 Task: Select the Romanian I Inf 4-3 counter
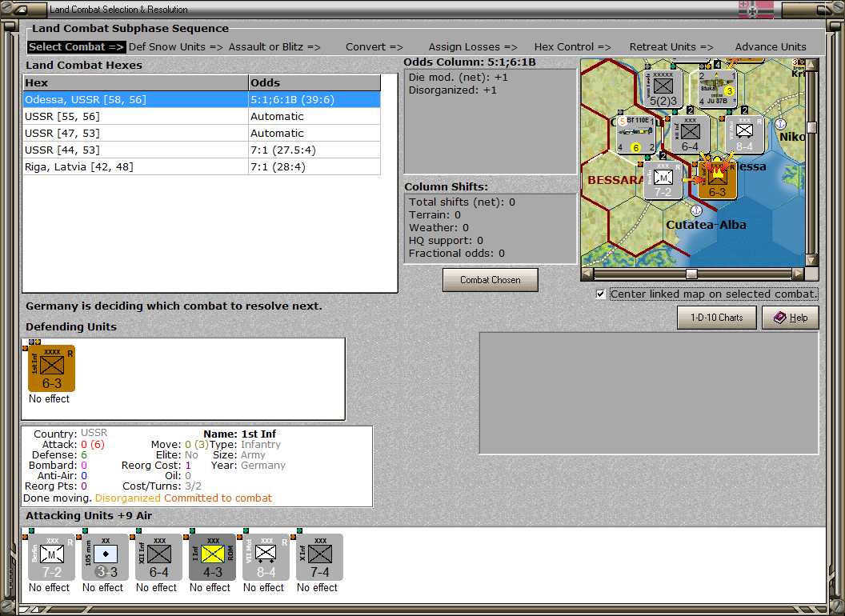(x=212, y=558)
